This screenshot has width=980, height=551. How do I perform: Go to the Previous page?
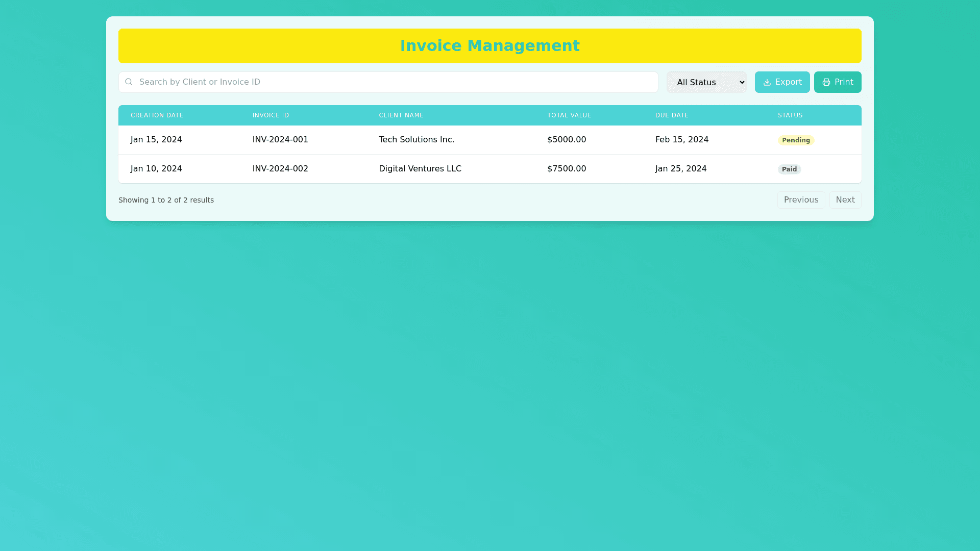click(800, 200)
